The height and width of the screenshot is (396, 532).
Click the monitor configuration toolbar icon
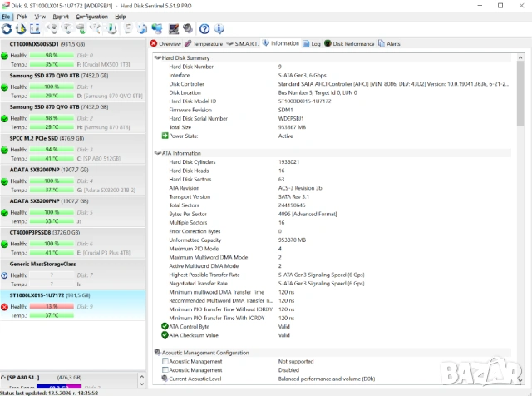pos(174,29)
